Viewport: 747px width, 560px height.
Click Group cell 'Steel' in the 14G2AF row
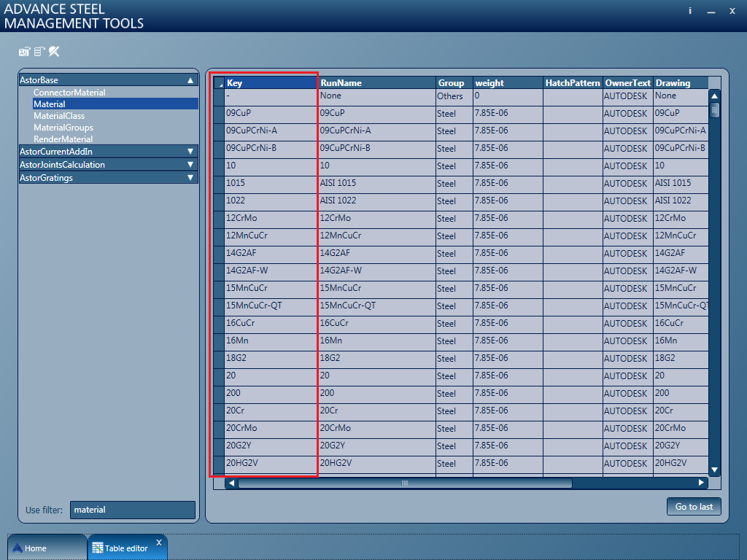coord(454,254)
